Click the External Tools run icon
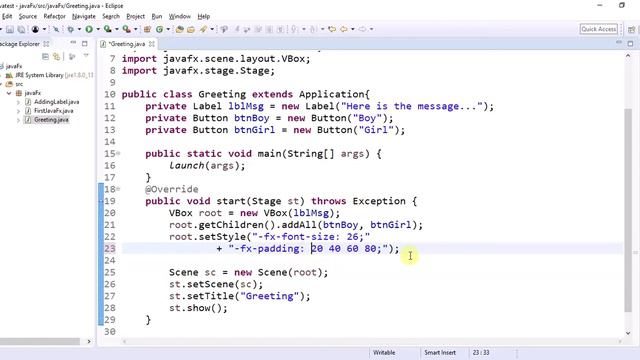Screen dimensions: 640x360 click(127, 29)
